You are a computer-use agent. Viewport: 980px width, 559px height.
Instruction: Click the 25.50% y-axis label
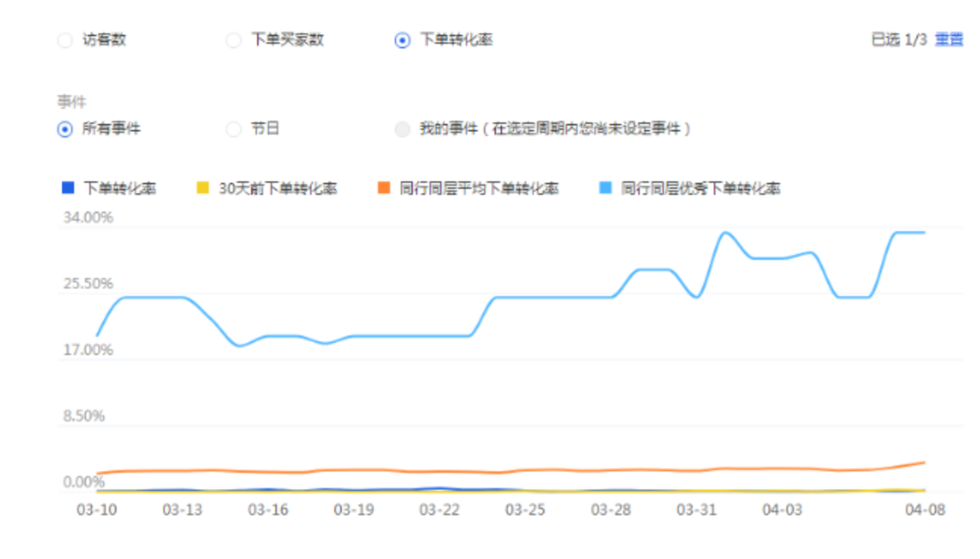coord(88,284)
